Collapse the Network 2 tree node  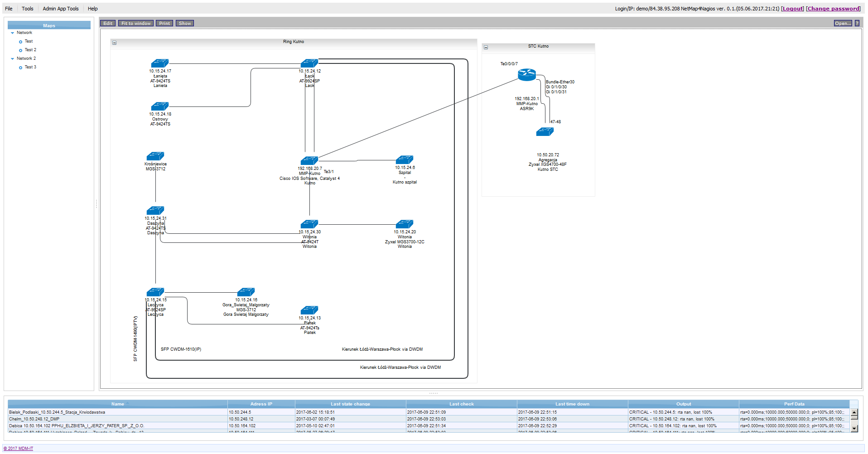pyautogui.click(x=12, y=59)
